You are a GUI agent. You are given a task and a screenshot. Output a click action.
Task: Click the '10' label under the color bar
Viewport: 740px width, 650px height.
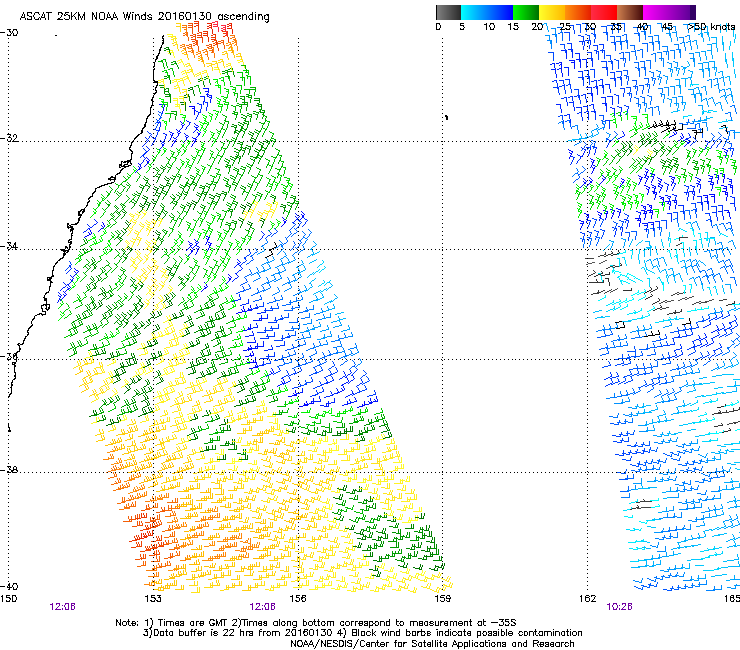[489, 26]
